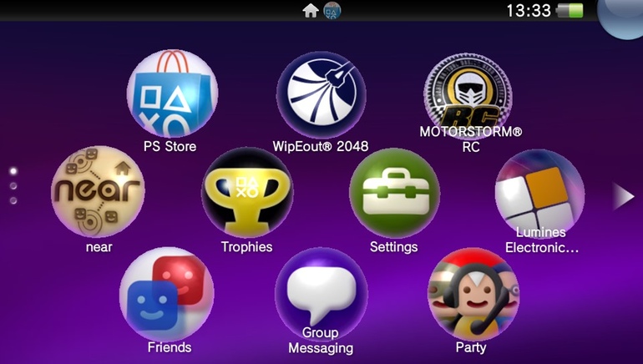Launch WipEout 2048 game

point(321,94)
